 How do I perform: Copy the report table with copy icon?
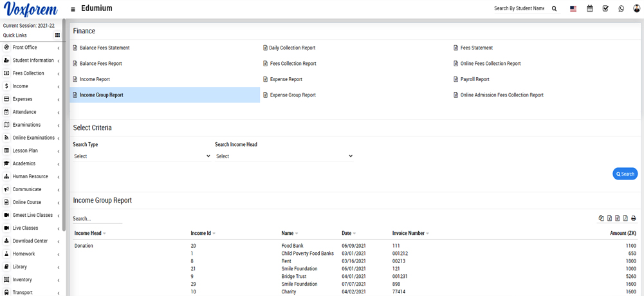click(601, 218)
